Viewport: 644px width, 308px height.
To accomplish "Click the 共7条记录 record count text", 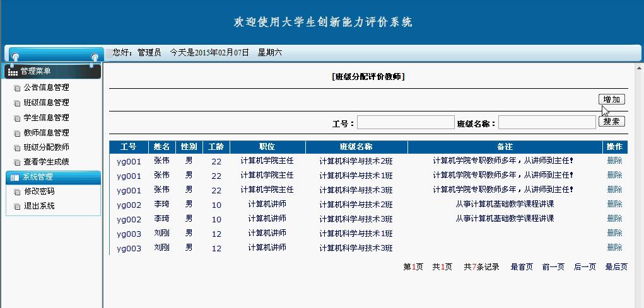I will pos(481,267).
